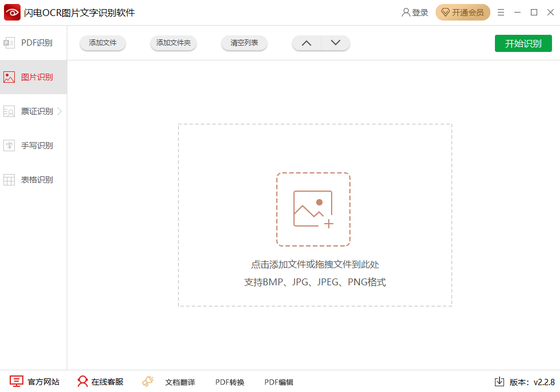Viewport: 560px width, 392px height.
Task: Click the upward chevron to move file up
Action: point(306,43)
